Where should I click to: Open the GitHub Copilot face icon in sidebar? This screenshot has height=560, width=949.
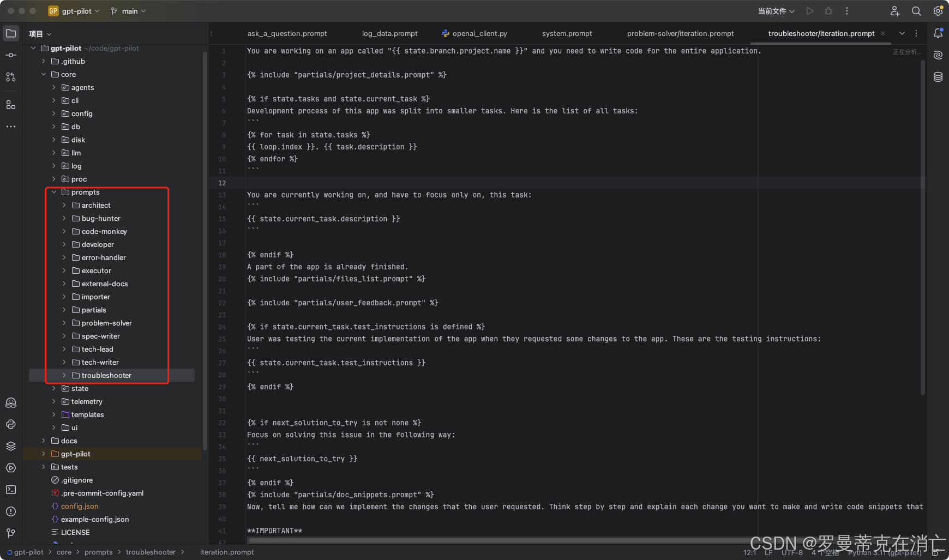tap(11, 403)
